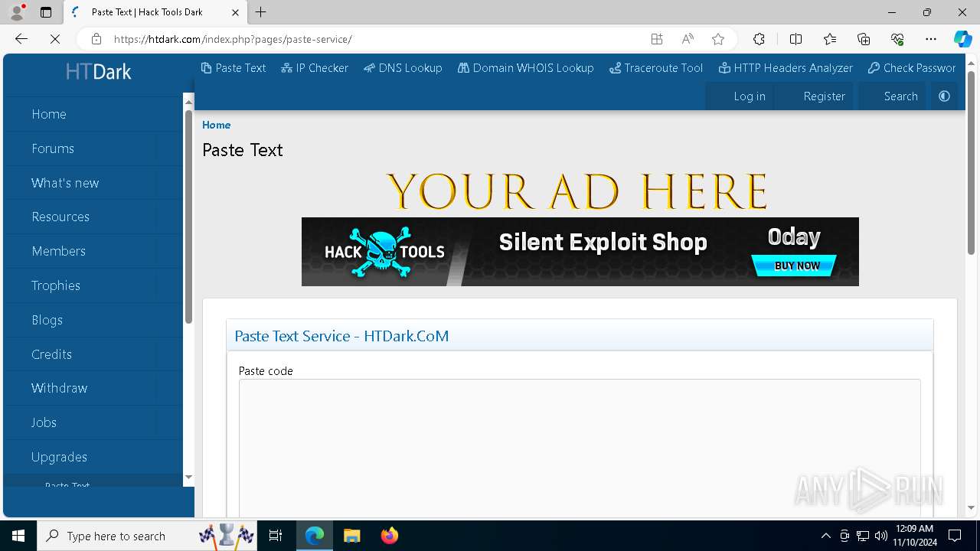Image resolution: width=980 pixels, height=551 pixels.
Task: Open Browser essentials icon
Action: point(897,39)
